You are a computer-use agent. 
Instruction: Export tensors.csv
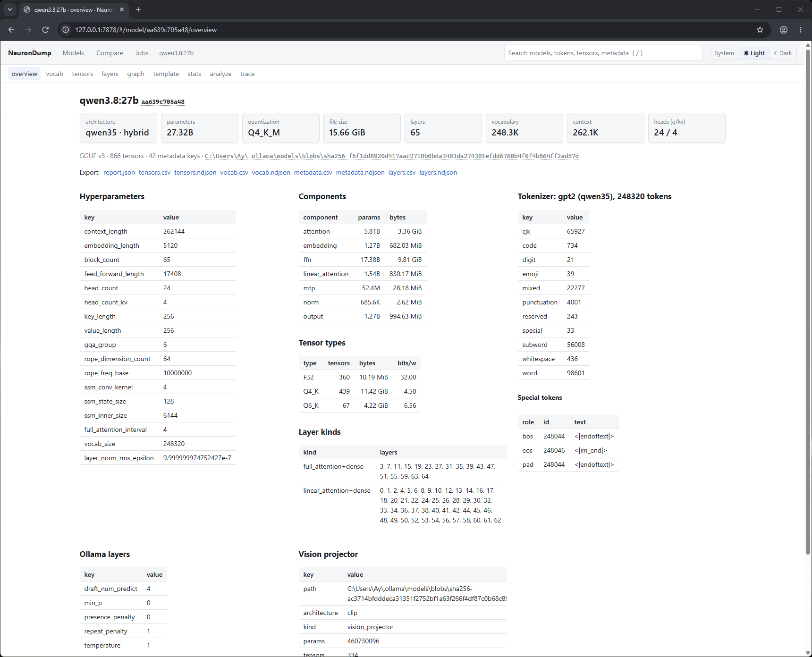pos(154,172)
